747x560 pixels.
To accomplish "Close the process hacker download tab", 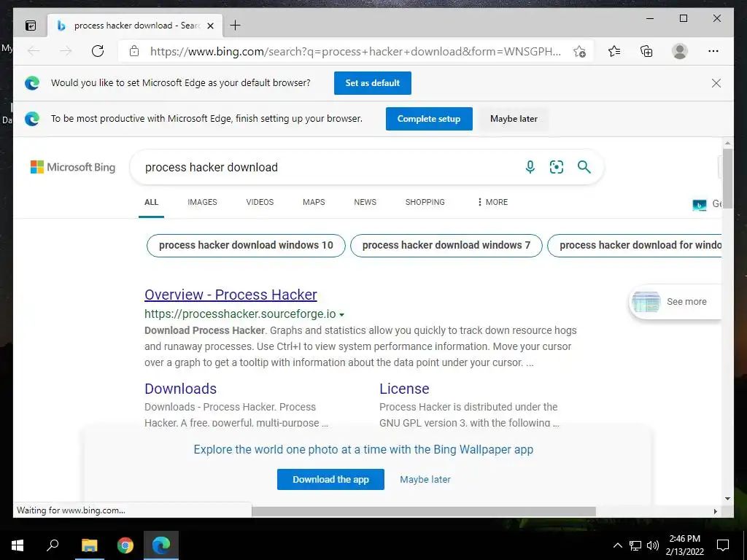I will (210, 26).
